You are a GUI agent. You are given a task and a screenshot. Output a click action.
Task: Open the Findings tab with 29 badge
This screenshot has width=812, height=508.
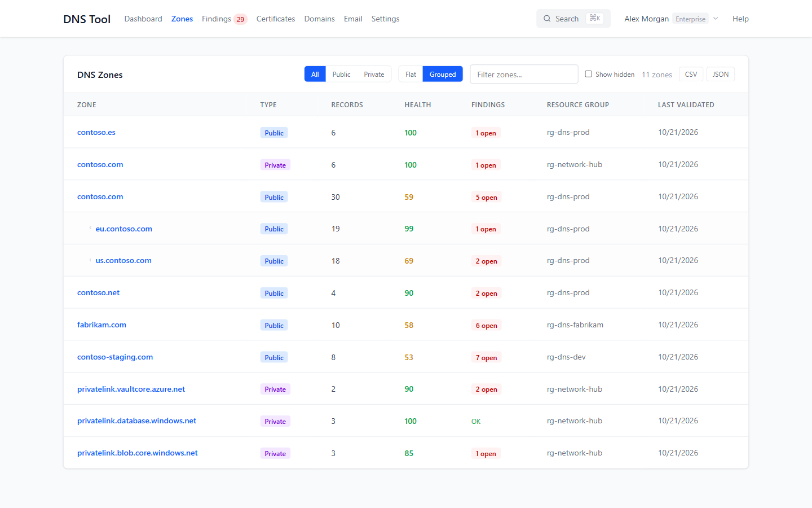224,19
